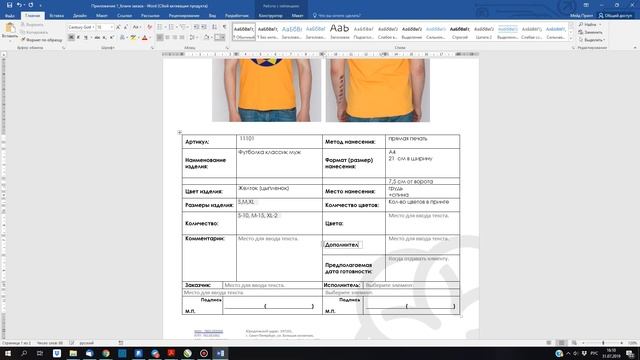The height and width of the screenshot is (360, 640).
Task: Click the Paste (Вставить) clipboard icon
Action: pyautogui.click(x=10, y=29)
